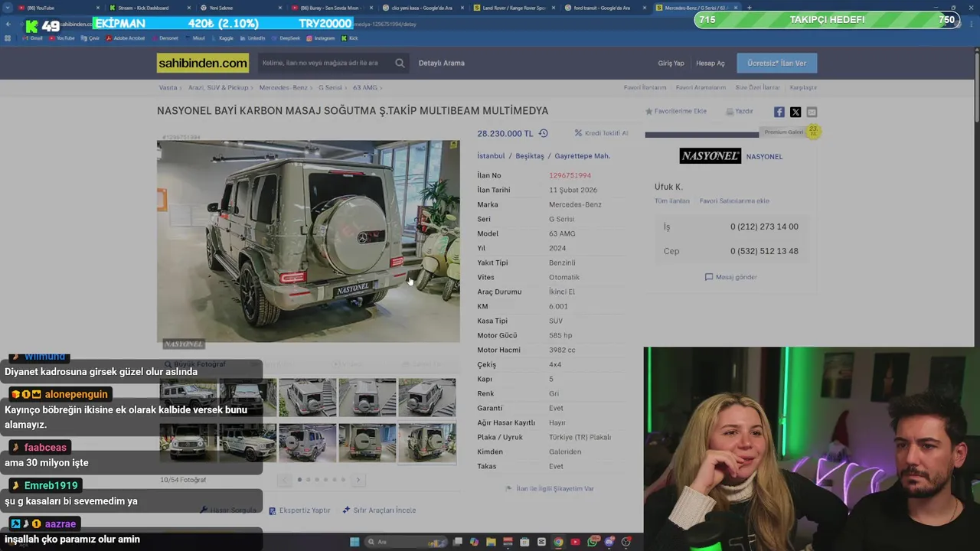Click main G-Class rear photo
980x551 pixels.
tap(308, 241)
